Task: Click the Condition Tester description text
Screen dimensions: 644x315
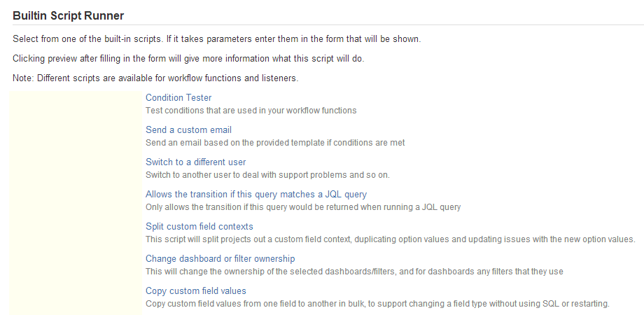Action: tap(251, 110)
